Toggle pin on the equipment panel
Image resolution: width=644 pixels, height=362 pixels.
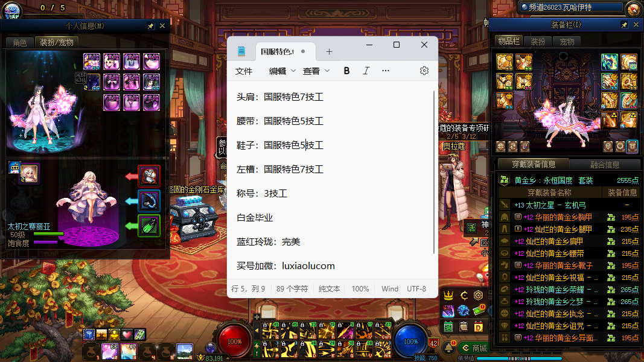[625, 25]
